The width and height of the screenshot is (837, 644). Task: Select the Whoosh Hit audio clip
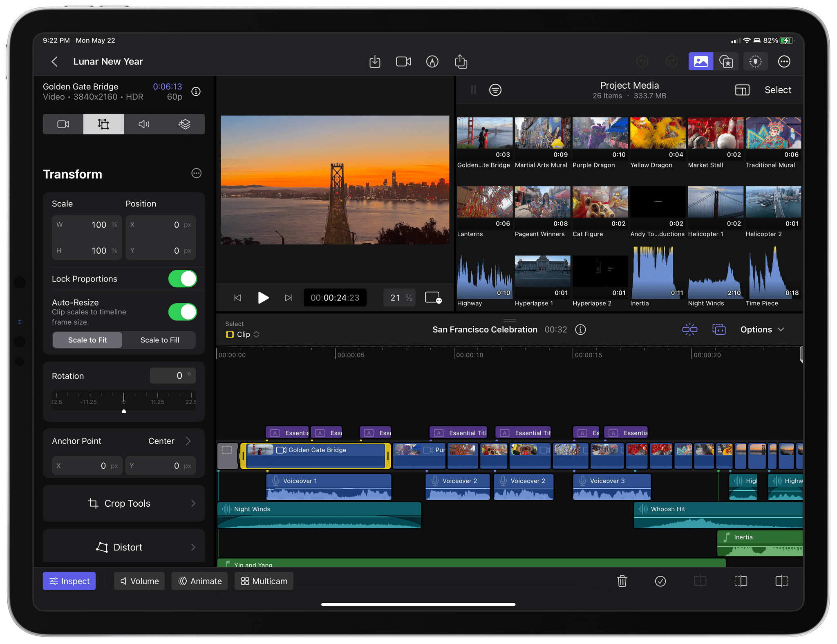coord(718,515)
